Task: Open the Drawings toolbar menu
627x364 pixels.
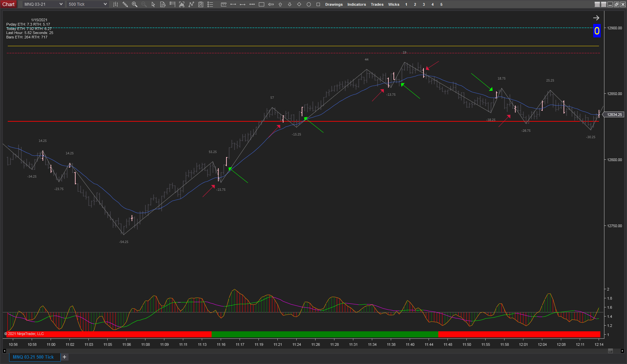Action: tap(334, 4)
